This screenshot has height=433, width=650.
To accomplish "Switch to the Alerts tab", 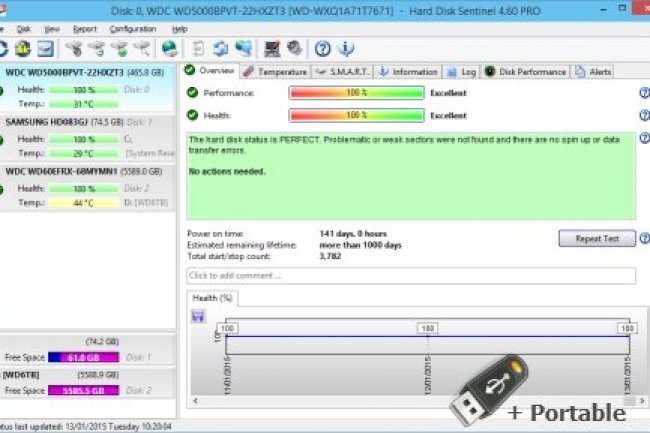I will (594, 72).
